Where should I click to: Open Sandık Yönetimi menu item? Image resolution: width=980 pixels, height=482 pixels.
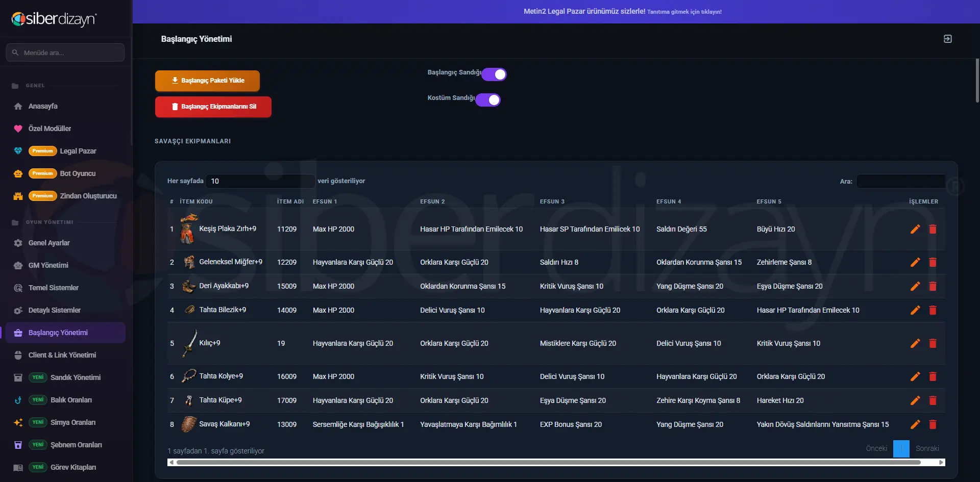click(x=76, y=377)
